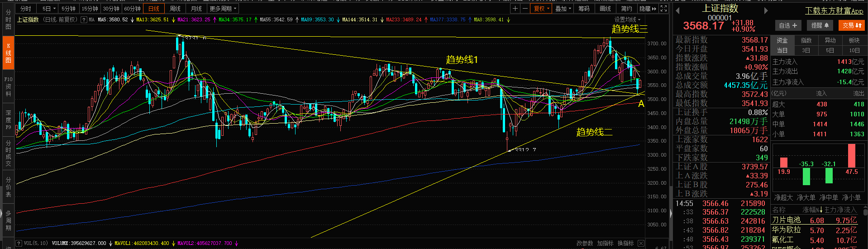The height and width of the screenshot is (249, 868).
Task: Go to previous index with the left arrow
Action: pos(677,11)
